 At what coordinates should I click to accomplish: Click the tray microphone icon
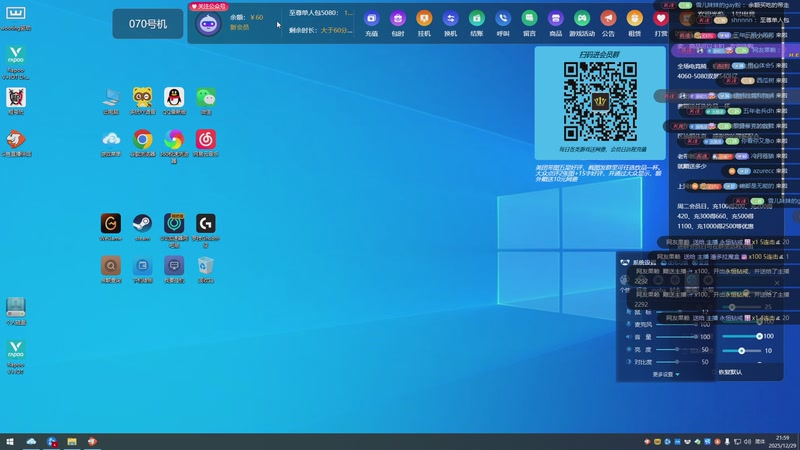728,442
